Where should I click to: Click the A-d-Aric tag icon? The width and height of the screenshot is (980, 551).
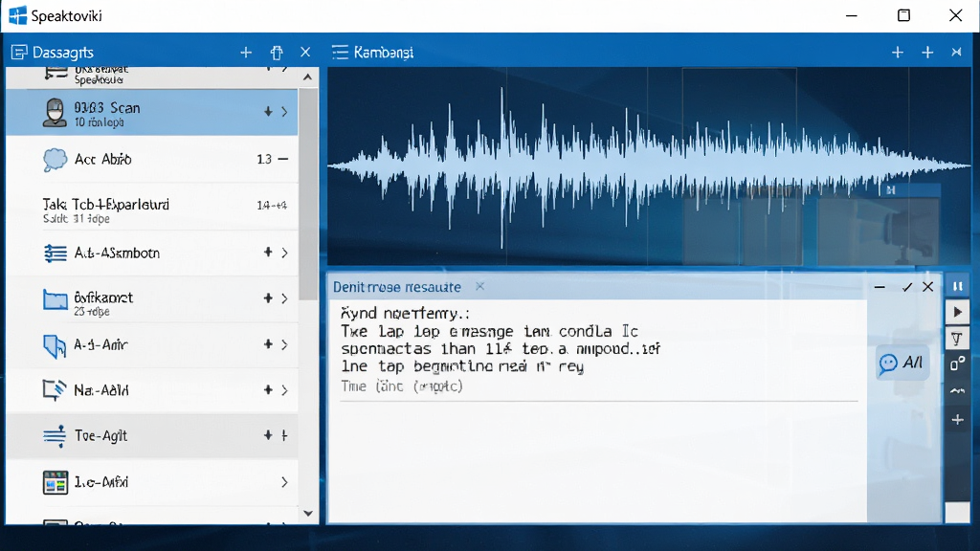click(55, 346)
